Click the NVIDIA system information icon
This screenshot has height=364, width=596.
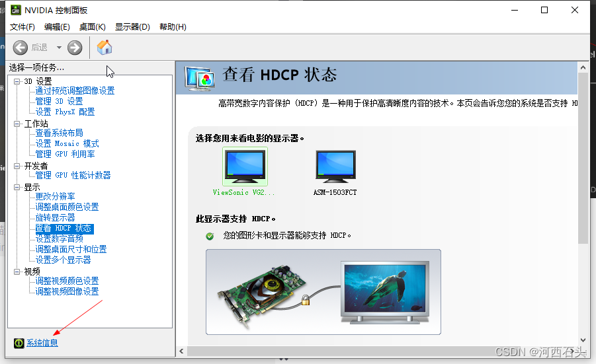pos(19,343)
